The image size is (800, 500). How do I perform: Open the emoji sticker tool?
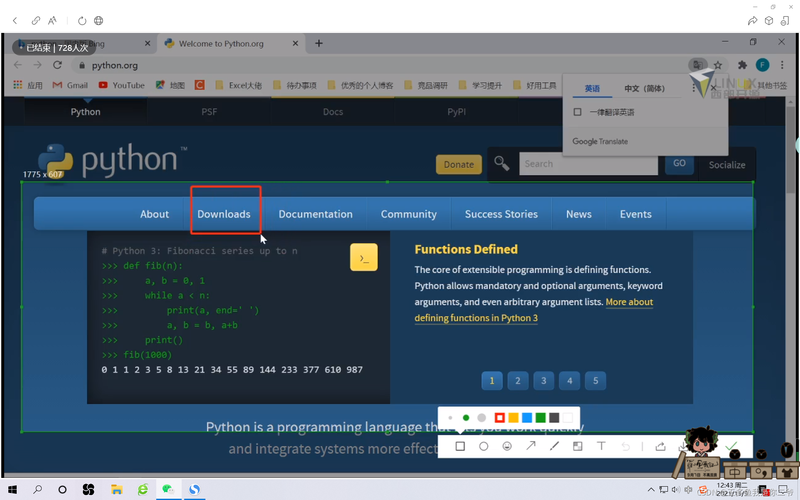507,446
